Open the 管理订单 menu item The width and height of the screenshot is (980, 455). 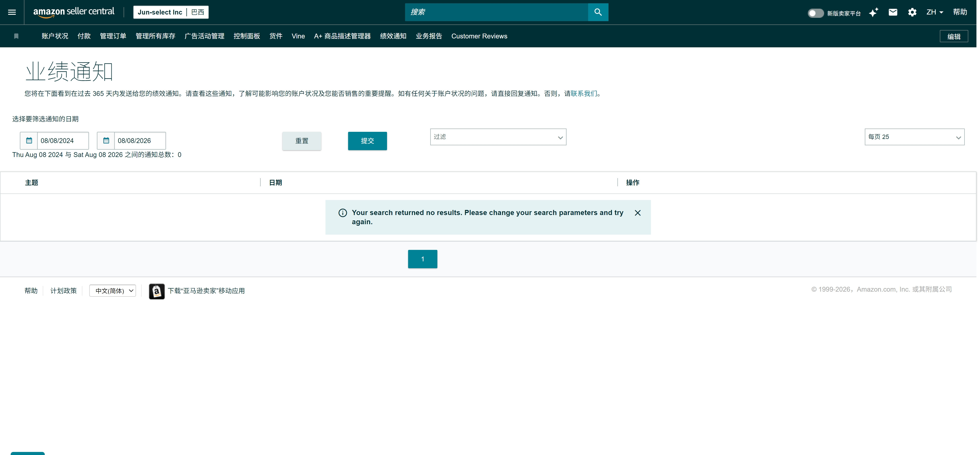tap(113, 36)
